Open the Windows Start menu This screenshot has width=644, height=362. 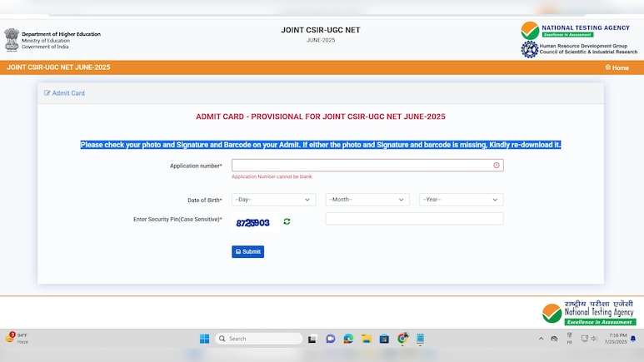point(204,339)
